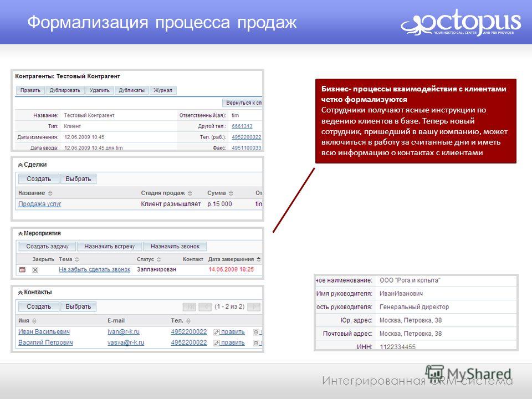Click Иван Васильевич's phone number 4952200022
The width and height of the screenshot is (532, 399).
188,332
